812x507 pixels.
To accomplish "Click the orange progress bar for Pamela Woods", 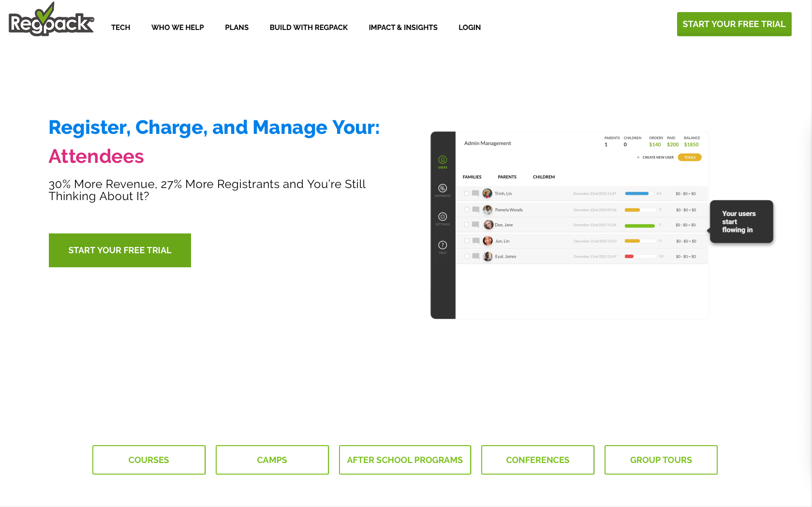I will point(633,210).
